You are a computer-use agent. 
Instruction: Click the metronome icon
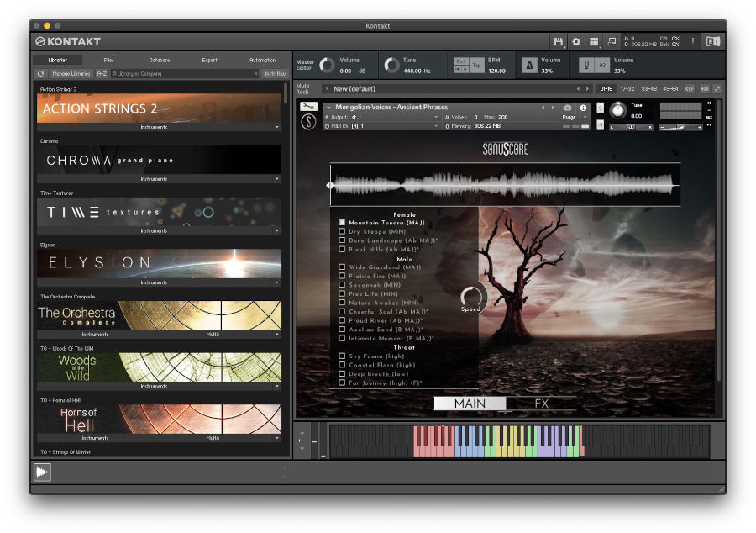point(529,66)
